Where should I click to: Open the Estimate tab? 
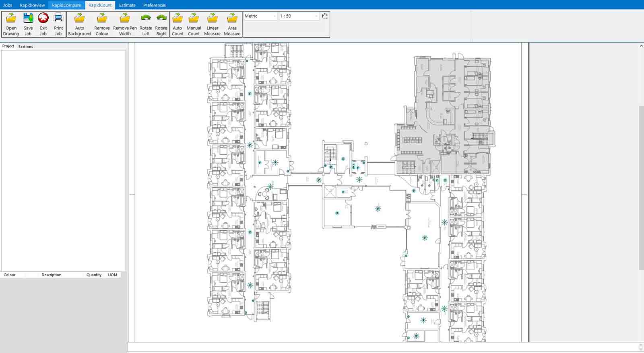(x=127, y=5)
